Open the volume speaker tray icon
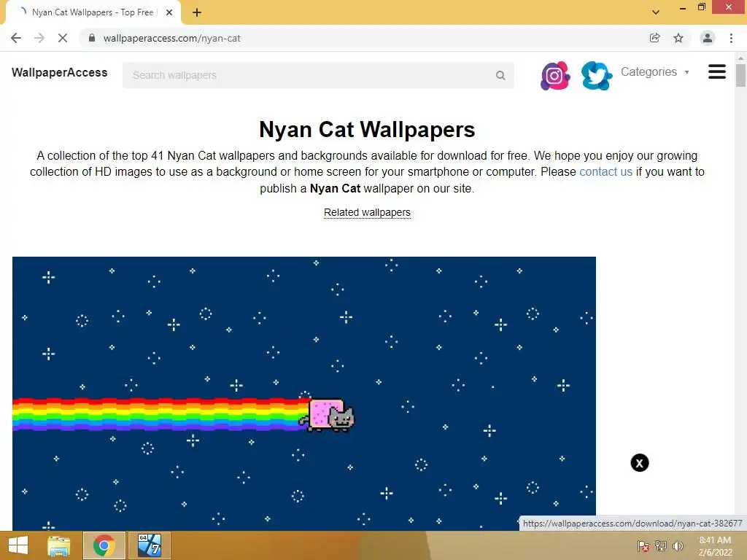The width and height of the screenshot is (747, 560). 678,546
